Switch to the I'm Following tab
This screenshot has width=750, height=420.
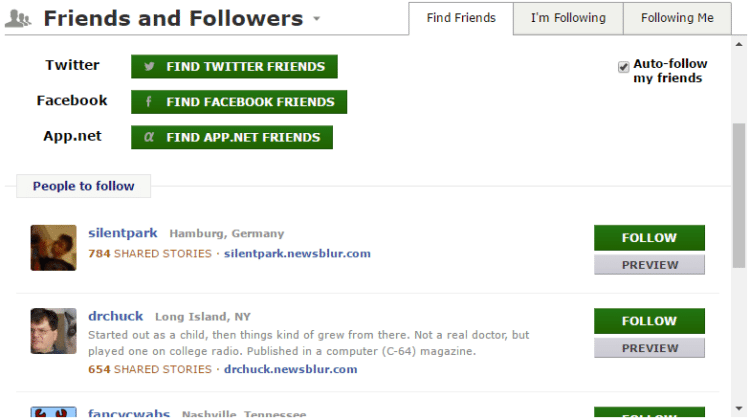(568, 18)
